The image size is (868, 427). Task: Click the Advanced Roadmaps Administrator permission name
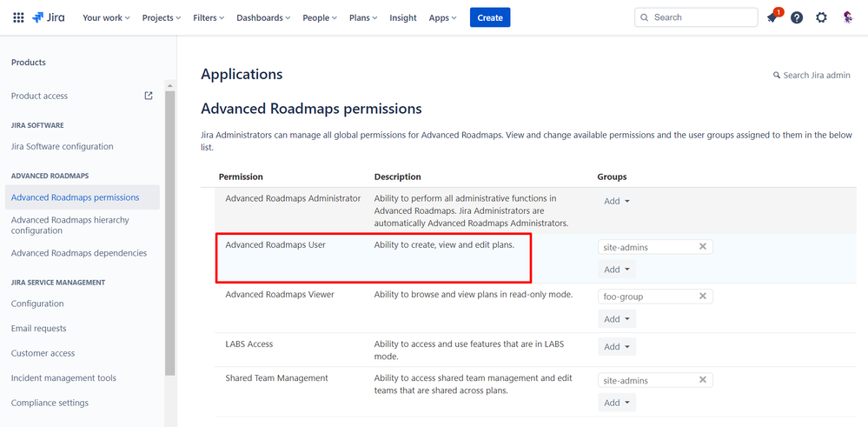[293, 198]
